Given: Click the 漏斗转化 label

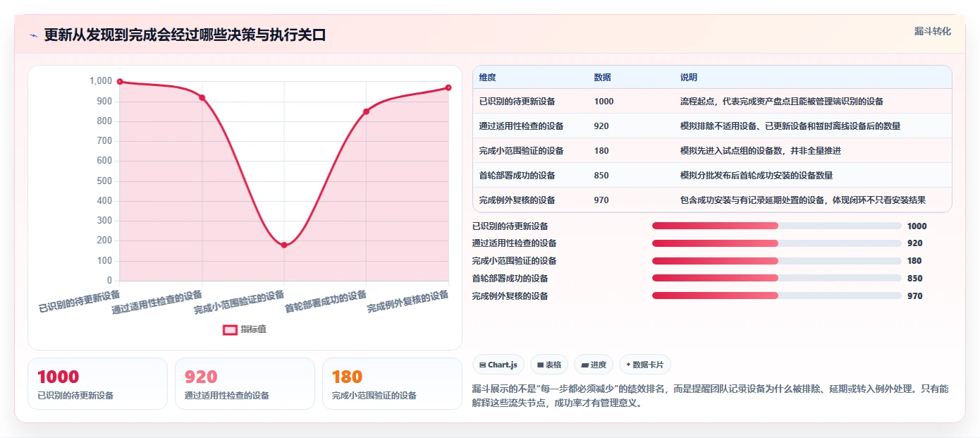Looking at the screenshot, I should 933,32.
